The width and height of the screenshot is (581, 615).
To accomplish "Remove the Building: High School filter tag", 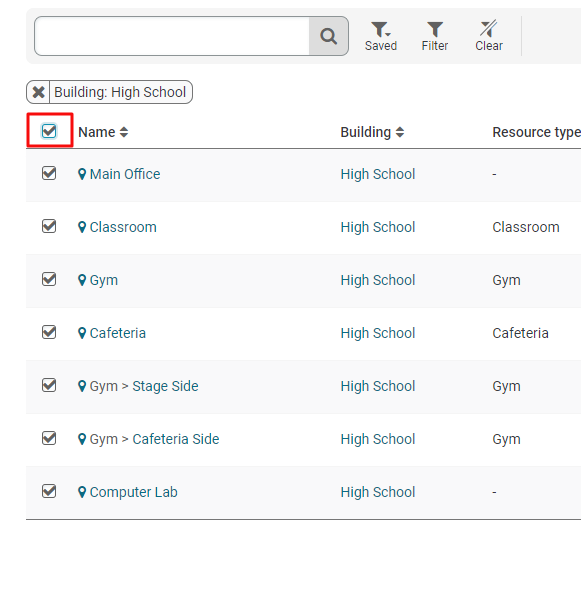I will coord(38,92).
